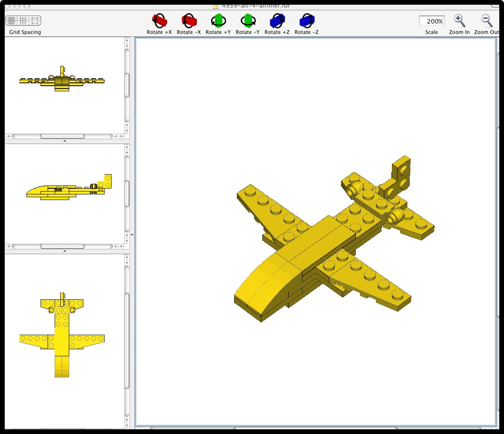
Task: Collapse the side-view pane using its divider arrow
Action: click(x=65, y=251)
